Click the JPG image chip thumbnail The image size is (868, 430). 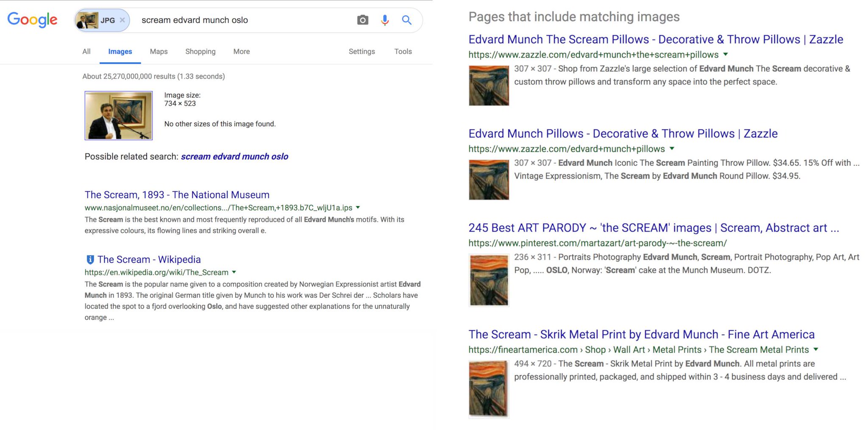[x=87, y=20]
